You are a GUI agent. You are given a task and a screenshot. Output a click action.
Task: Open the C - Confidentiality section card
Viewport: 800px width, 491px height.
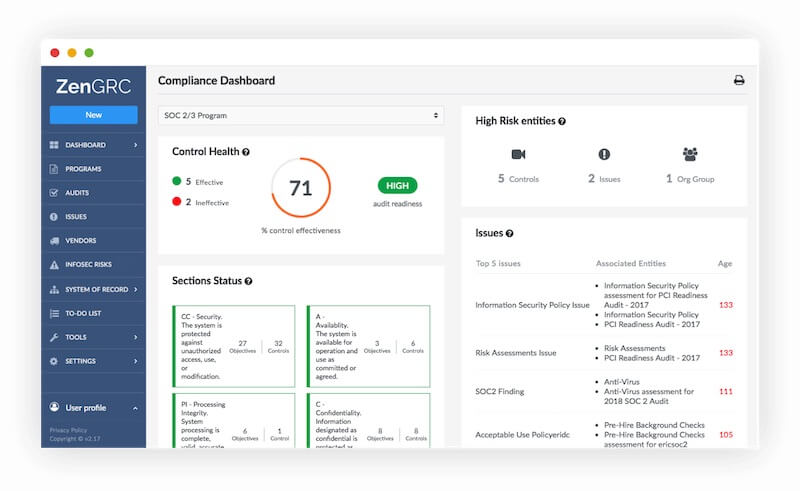tap(368, 421)
